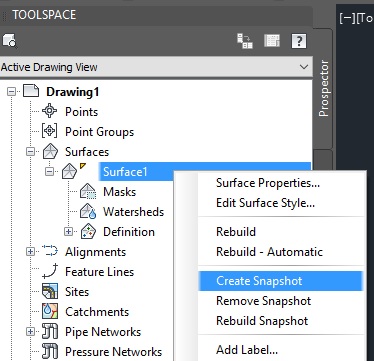The height and width of the screenshot is (361, 374).
Task: Select the Sites tree label
Action: coord(77,292)
